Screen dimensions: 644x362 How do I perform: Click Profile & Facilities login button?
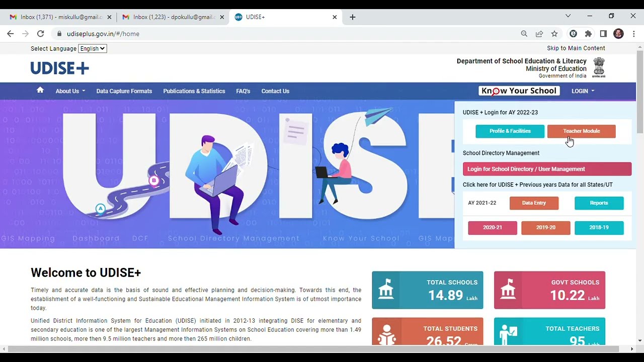point(510,131)
